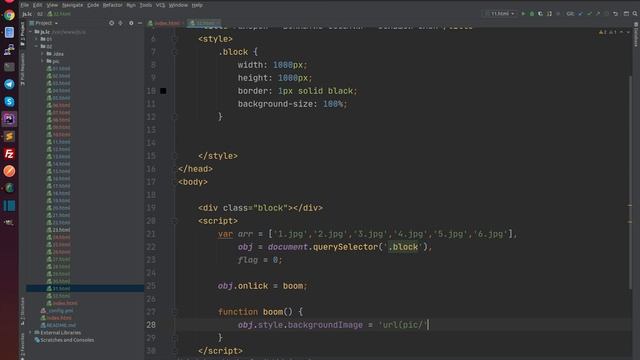Open the VCS menu

[x=160, y=5]
